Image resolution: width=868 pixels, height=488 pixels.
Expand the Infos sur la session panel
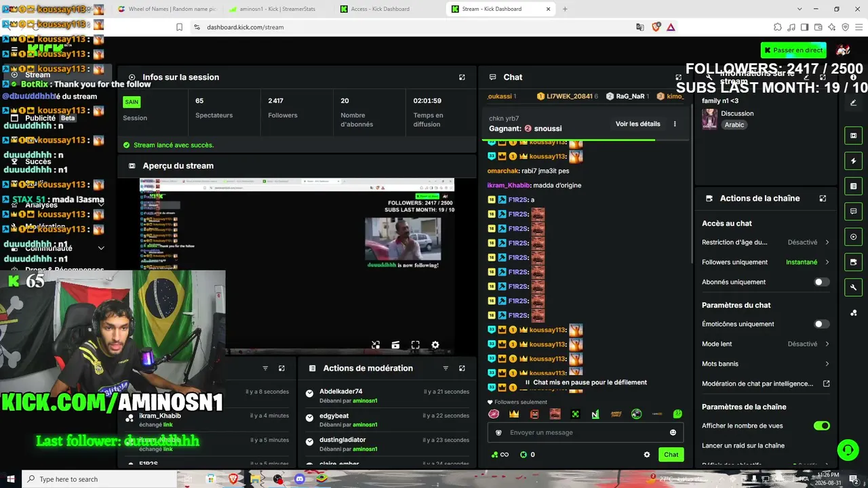point(462,77)
